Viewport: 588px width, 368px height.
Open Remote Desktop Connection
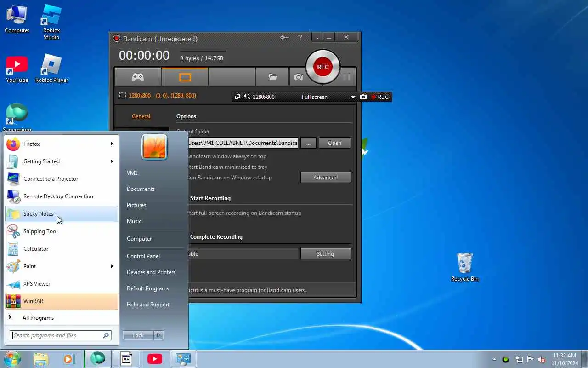pos(61,196)
